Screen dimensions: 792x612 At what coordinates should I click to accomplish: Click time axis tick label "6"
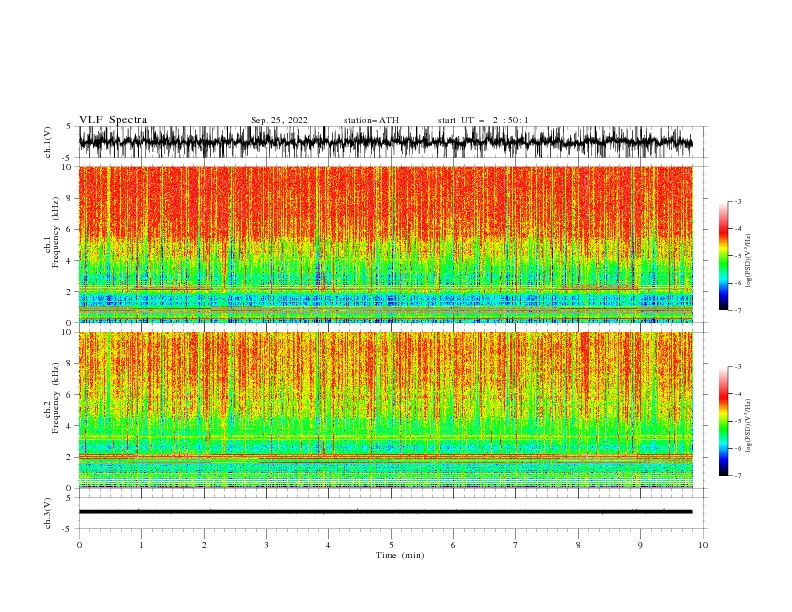pyautogui.click(x=453, y=545)
